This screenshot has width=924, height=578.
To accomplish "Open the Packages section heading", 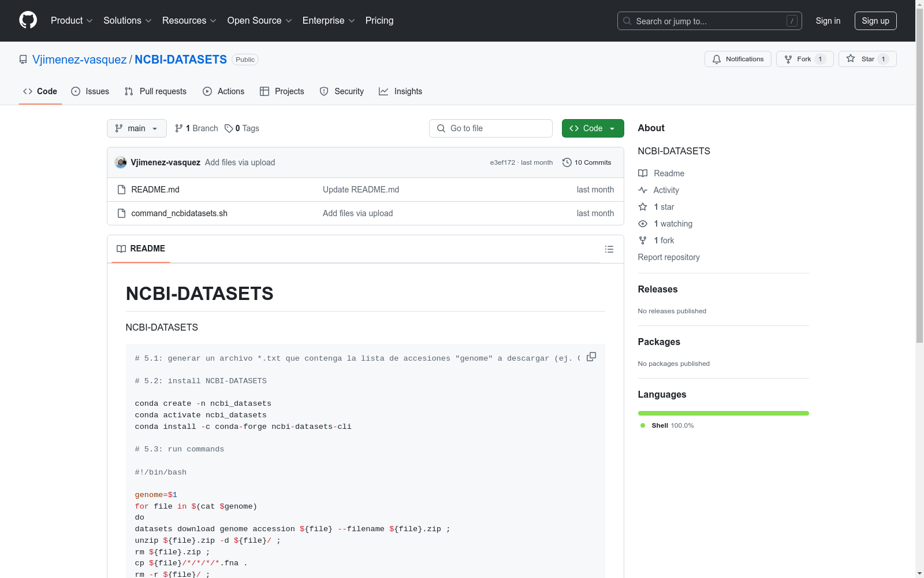I will click(x=659, y=342).
